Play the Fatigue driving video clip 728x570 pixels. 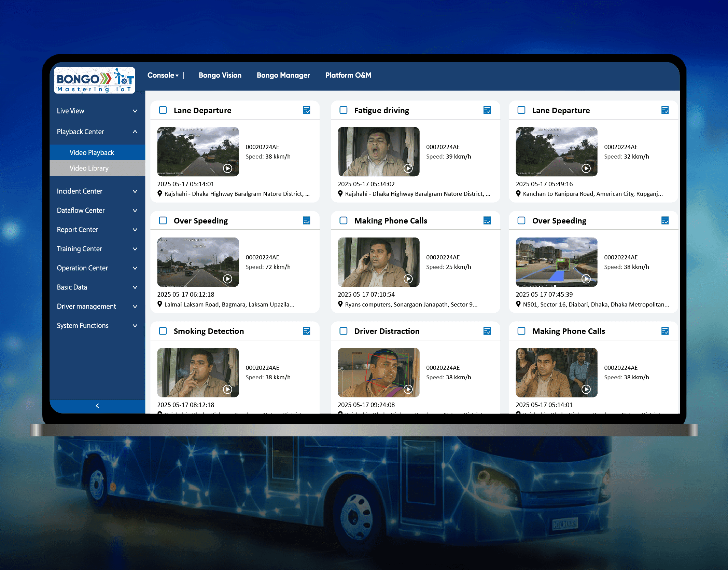[x=408, y=168]
